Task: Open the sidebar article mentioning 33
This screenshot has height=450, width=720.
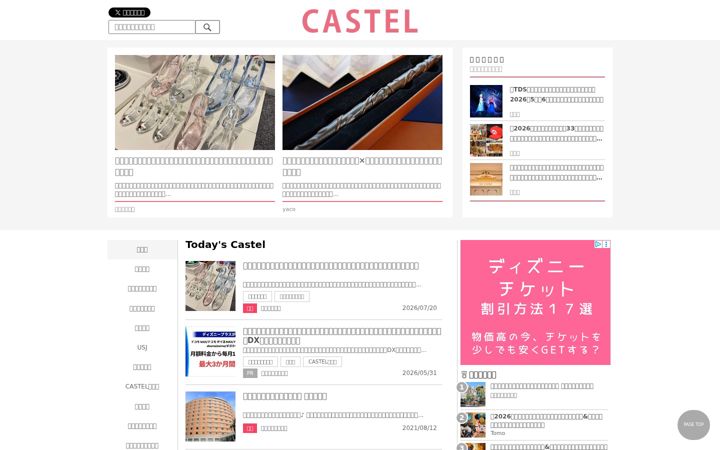Action: click(557, 134)
